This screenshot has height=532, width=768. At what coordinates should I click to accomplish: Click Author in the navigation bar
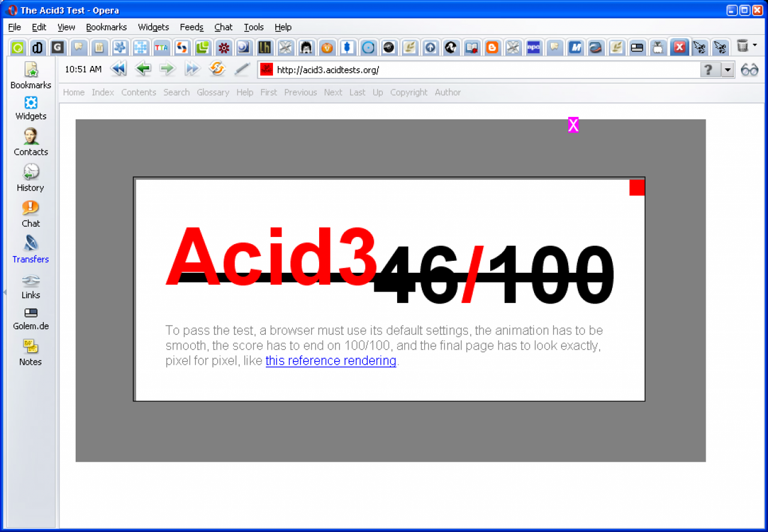point(448,92)
